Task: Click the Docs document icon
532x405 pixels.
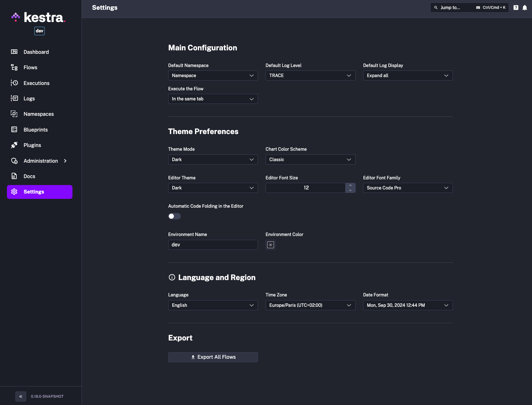Action: tap(14, 176)
